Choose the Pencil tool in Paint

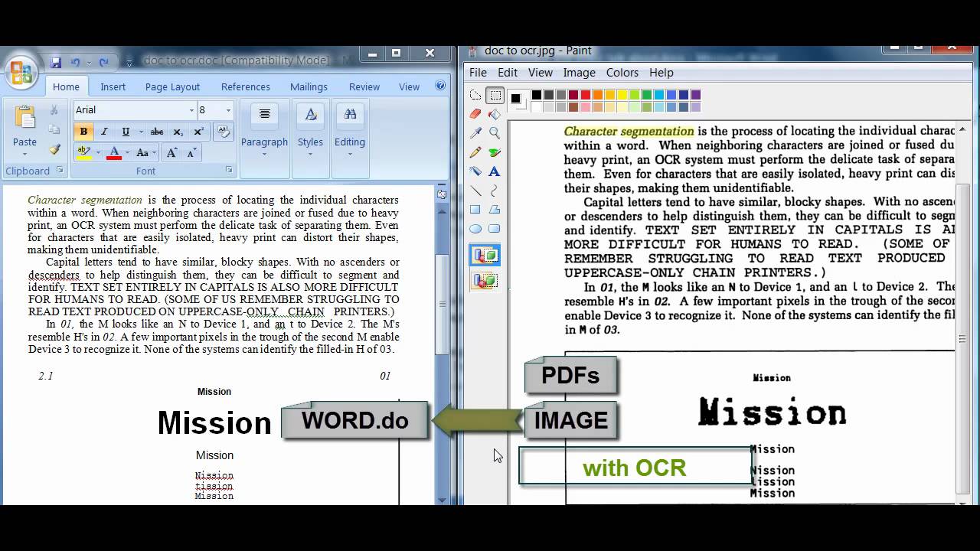coord(475,152)
